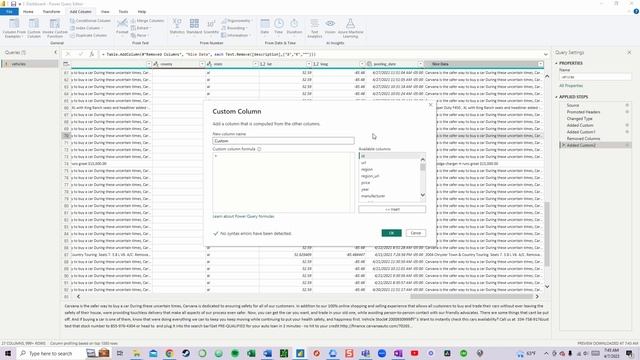Select the Removed Columns applied step
640x360 pixels.
(x=583, y=139)
